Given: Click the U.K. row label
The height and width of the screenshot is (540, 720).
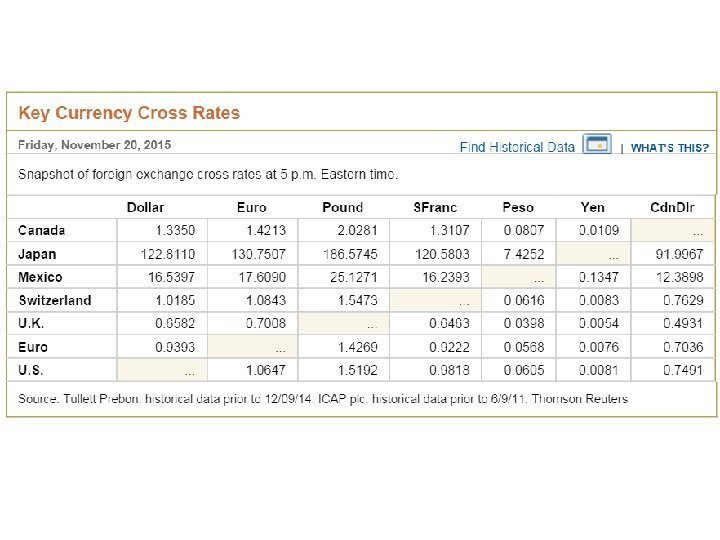Looking at the screenshot, I should point(32,324).
